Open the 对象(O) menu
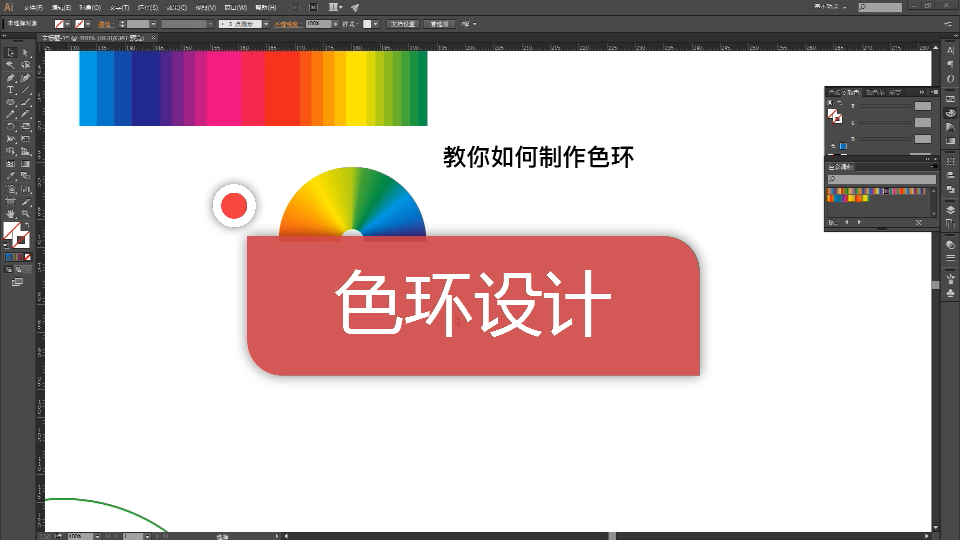This screenshot has height=540, width=960. [x=90, y=7]
